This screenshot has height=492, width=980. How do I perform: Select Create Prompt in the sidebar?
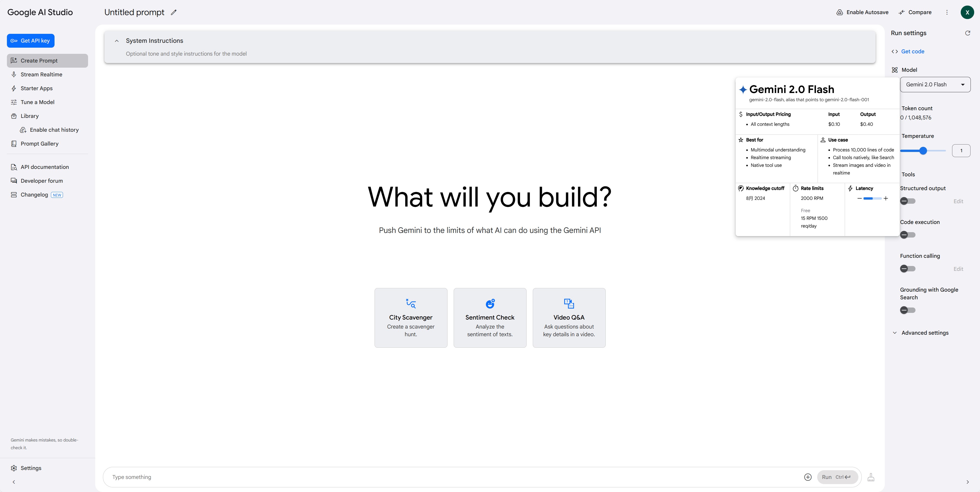[47, 60]
